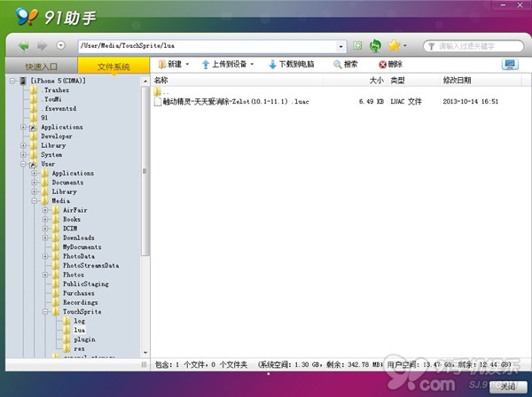Open the favorites star menu
The height and width of the screenshot is (397, 532).
395,45
